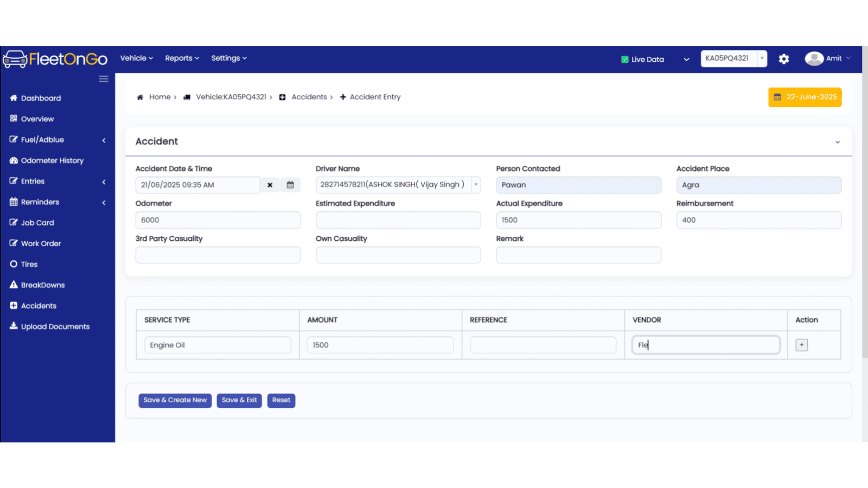Click the Own Casuality field
Image resolution: width=868 pixels, height=488 pixels.
pos(398,255)
